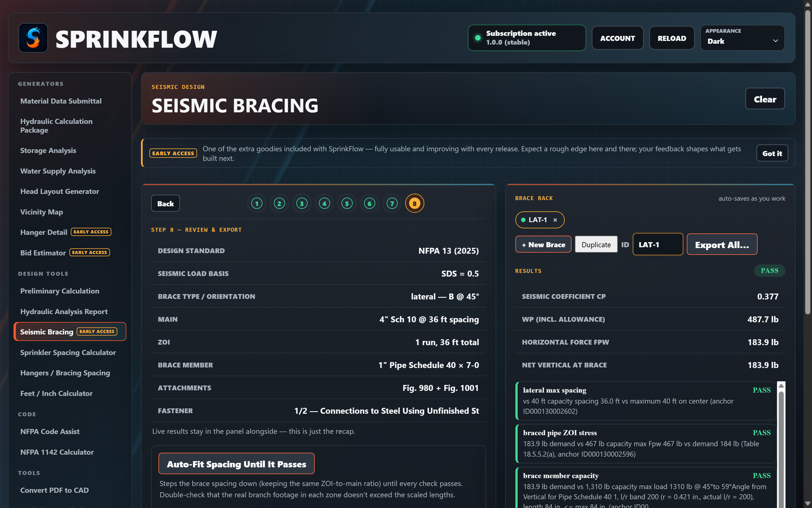812x508 pixels.
Task: Duplicate the current brace
Action: click(x=596, y=244)
